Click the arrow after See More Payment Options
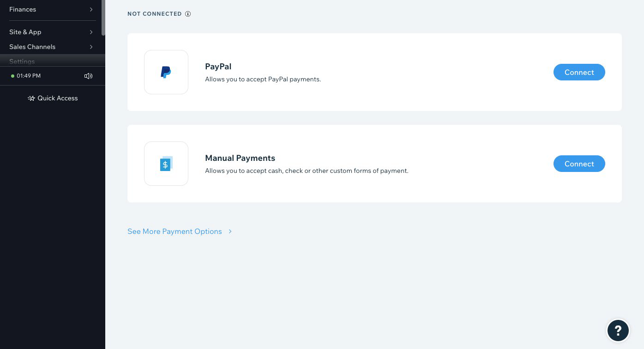Viewport: 644px width, 349px height. [x=230, y=231]
